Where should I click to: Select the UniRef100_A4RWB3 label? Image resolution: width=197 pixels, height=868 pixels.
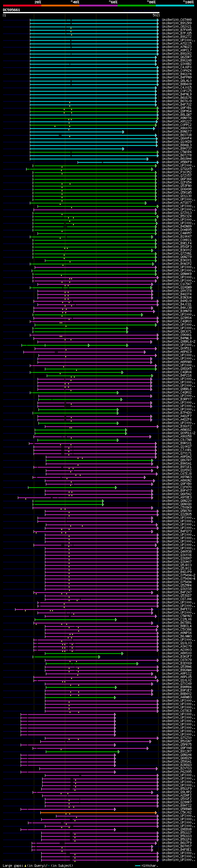coord(177,697)
